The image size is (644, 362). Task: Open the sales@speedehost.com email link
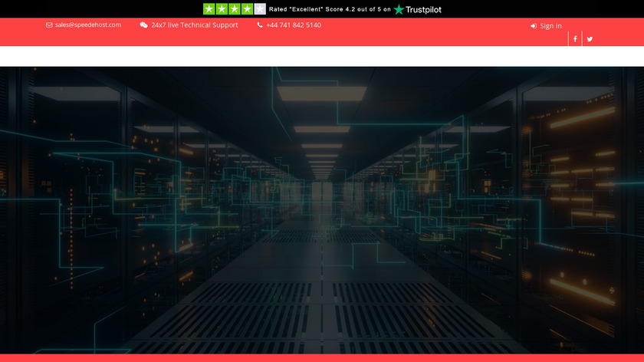[88, 25]
